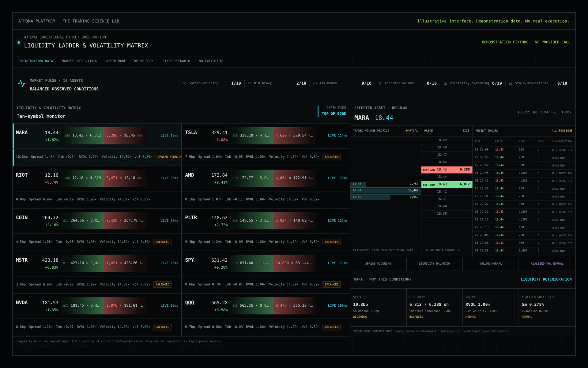Select the DEPTH MODE · TOP OF BOOK tab
588x368 pixels.
tap(130, 61)
